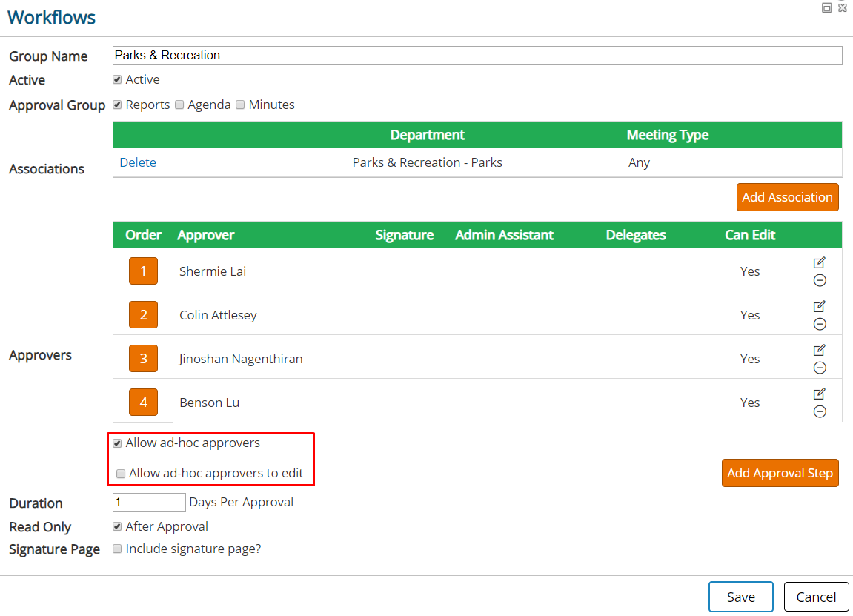Check Include signature page option

point(117,549)
